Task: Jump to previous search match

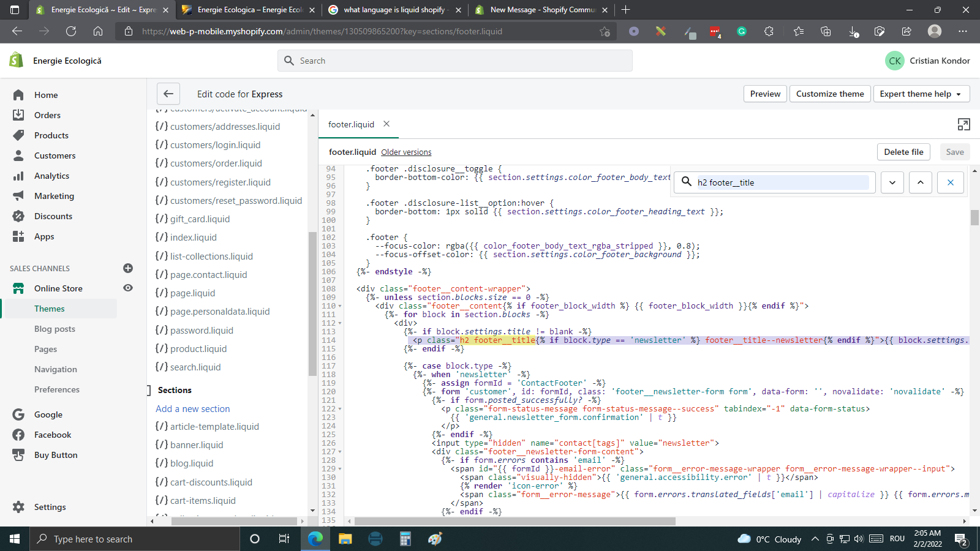Action: (x=921, y=182)
